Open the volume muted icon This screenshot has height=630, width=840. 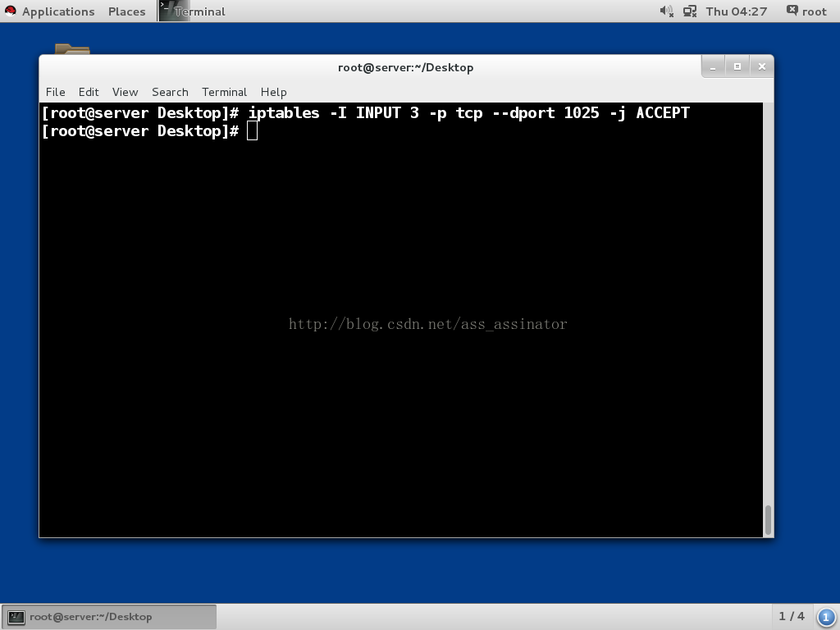click(666, 11)
